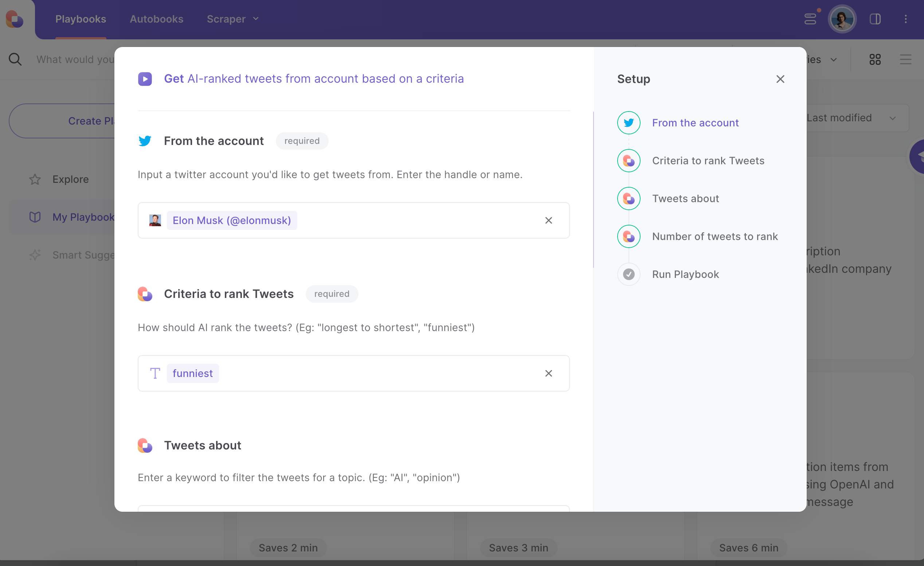Open the vertical three-dots menu
This screenshot has width=924, height=566.
[x=906, y=19]
